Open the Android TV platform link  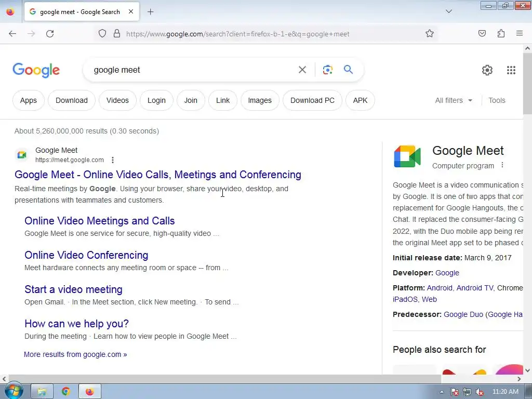[474, 288]
